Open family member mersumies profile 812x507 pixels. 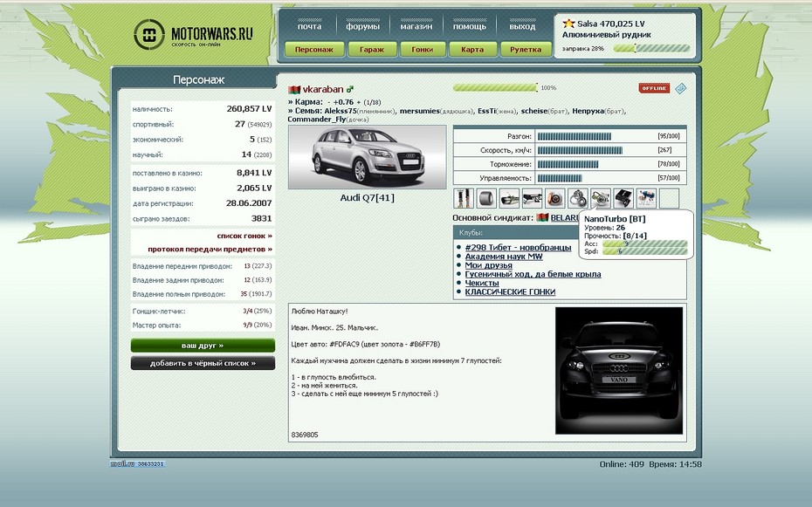419,111
